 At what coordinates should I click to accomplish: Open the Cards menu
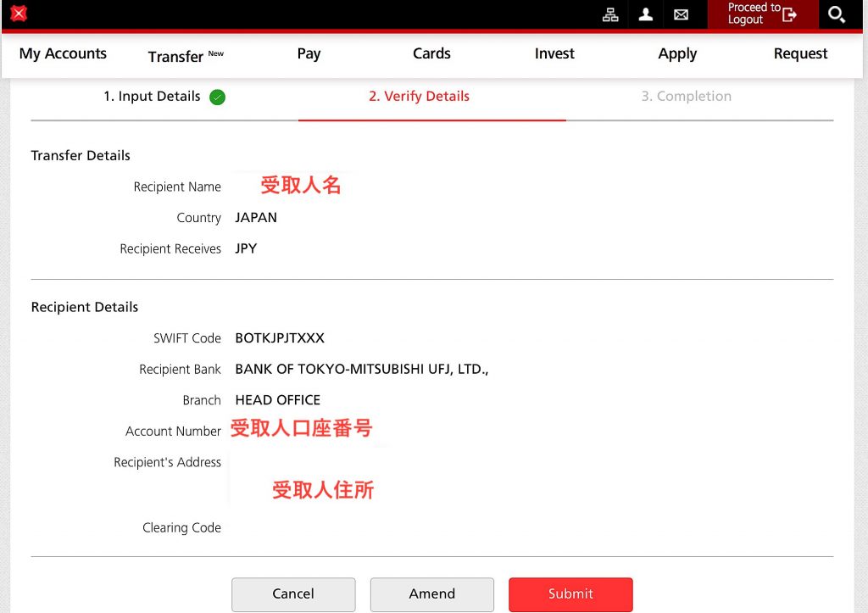[431, 53]
